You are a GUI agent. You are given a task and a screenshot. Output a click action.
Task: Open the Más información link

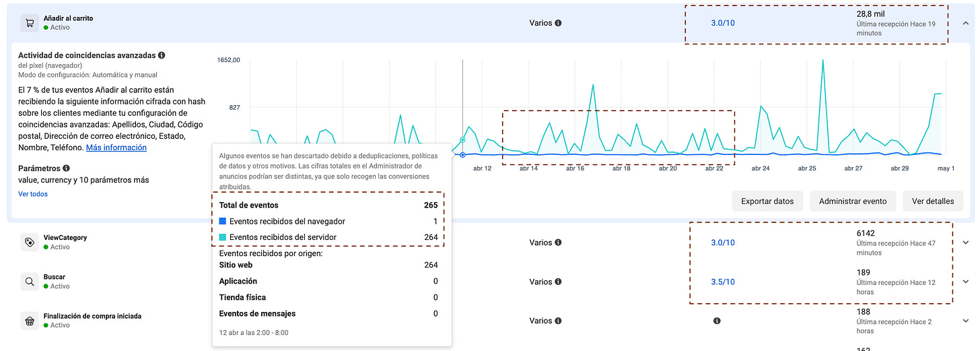(116, 148)
